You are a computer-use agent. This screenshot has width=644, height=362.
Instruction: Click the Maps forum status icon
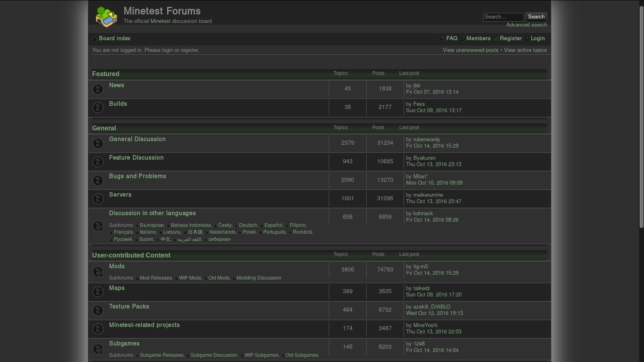coord(98,292)
